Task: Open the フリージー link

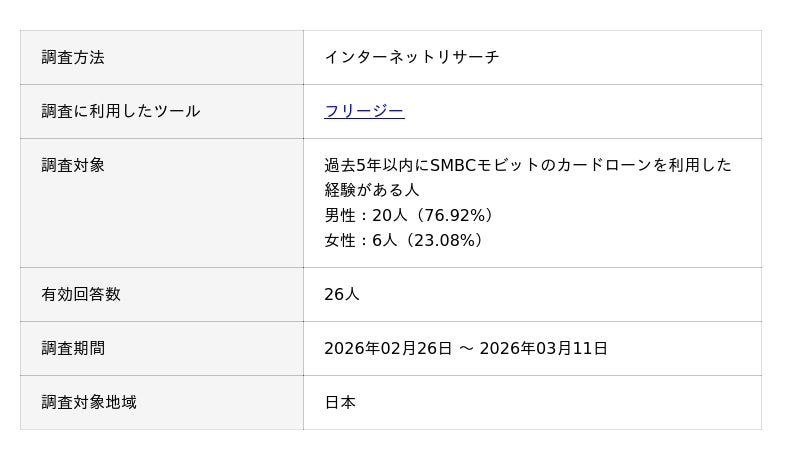Action: pyautogui.click(x=364, y=111)
